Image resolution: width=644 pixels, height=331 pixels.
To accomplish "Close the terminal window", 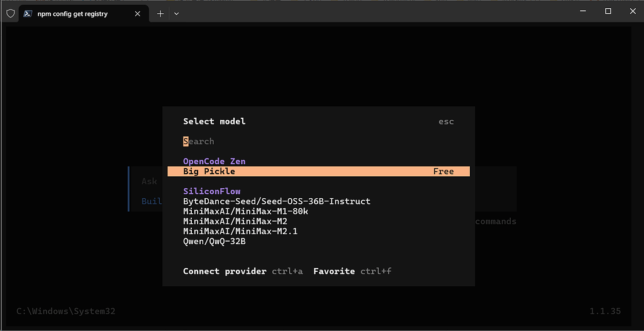I will pos(633,11).
